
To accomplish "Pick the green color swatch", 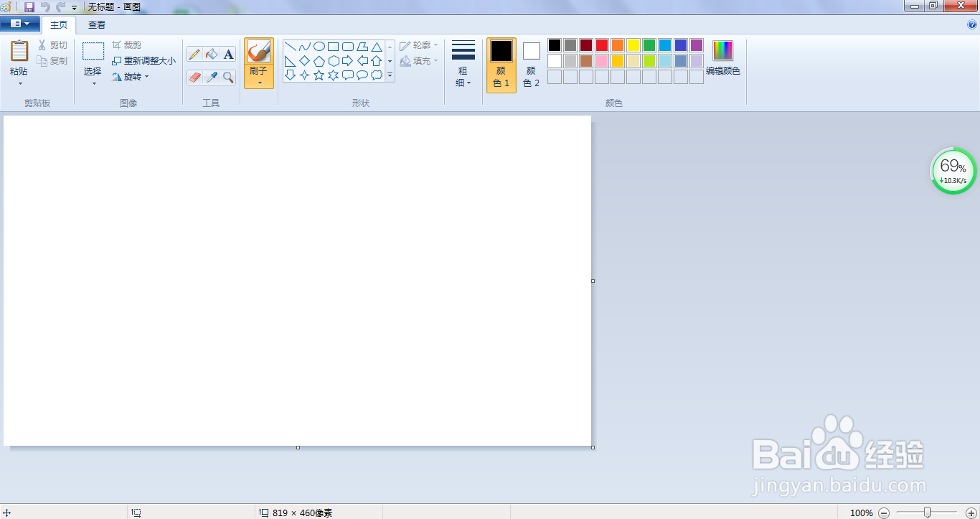I will click(x=649, y=45).
